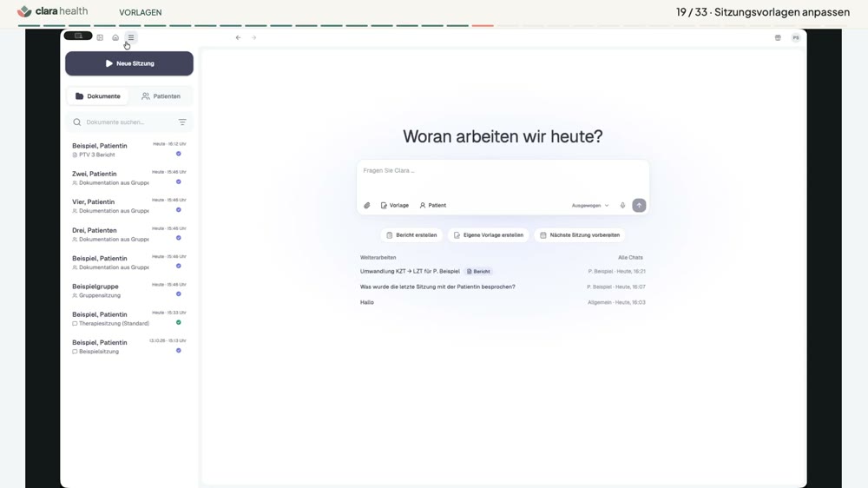Click the black pill screen indicator

pos(78,36)
